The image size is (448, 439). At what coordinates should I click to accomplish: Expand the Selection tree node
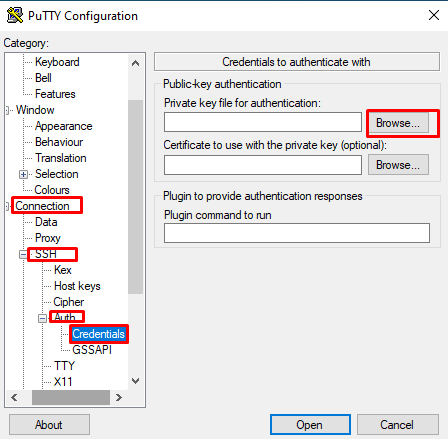point(23,175)
